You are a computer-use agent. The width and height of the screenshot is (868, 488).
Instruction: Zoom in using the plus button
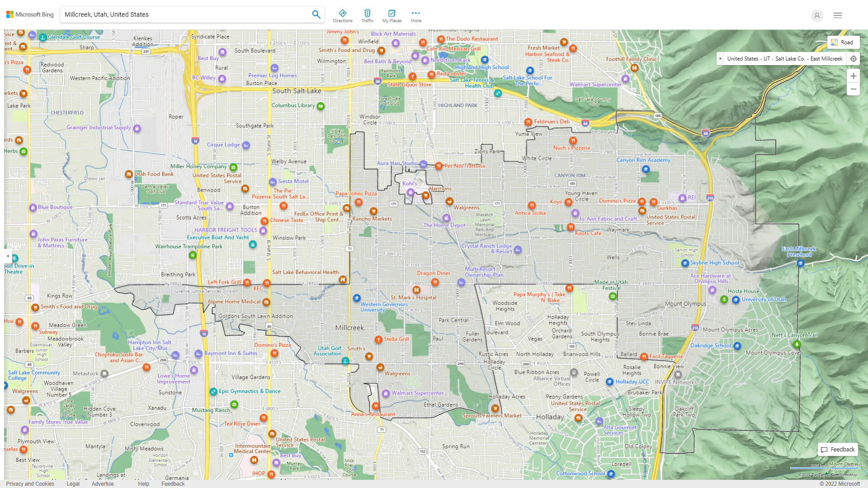tap(854, 76)
